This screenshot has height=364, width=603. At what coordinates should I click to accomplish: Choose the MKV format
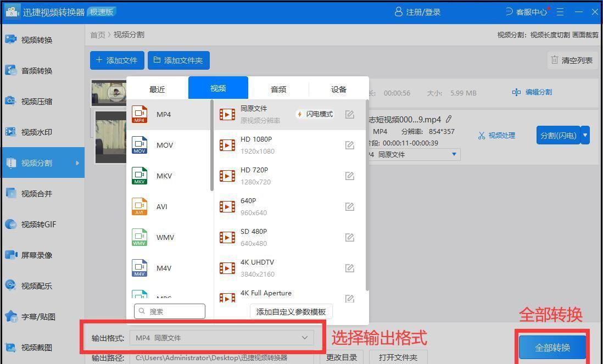click(x=169, y=176)
